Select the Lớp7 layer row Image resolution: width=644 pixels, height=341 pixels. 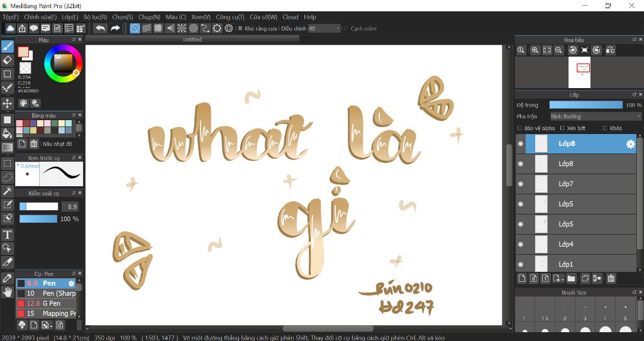click(576, 184)
